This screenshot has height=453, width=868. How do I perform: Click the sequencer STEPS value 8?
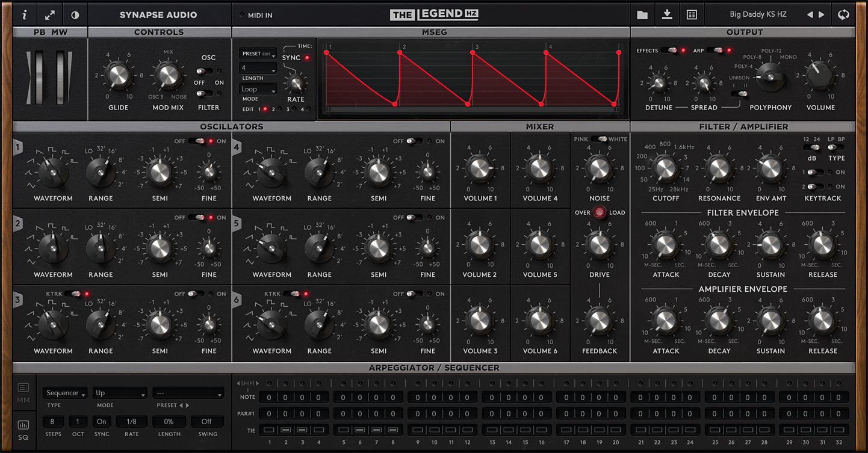(53, 422)
